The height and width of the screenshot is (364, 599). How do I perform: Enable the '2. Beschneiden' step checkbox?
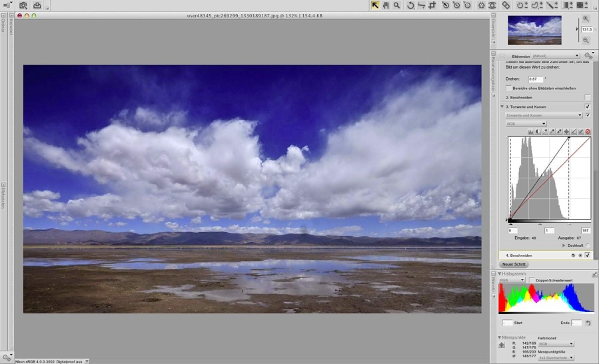(x=588, y=98)
